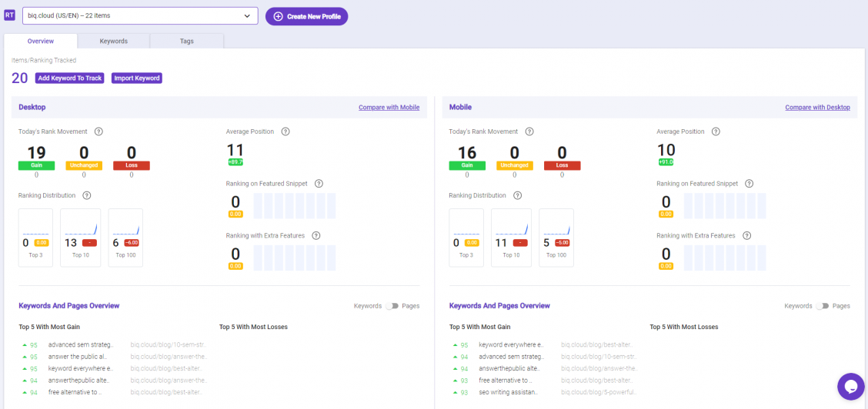868x409 pixels.
Task: Expand the biq.cloud profile dropdown
Action: pyautogui.click(x=140, y=15)
